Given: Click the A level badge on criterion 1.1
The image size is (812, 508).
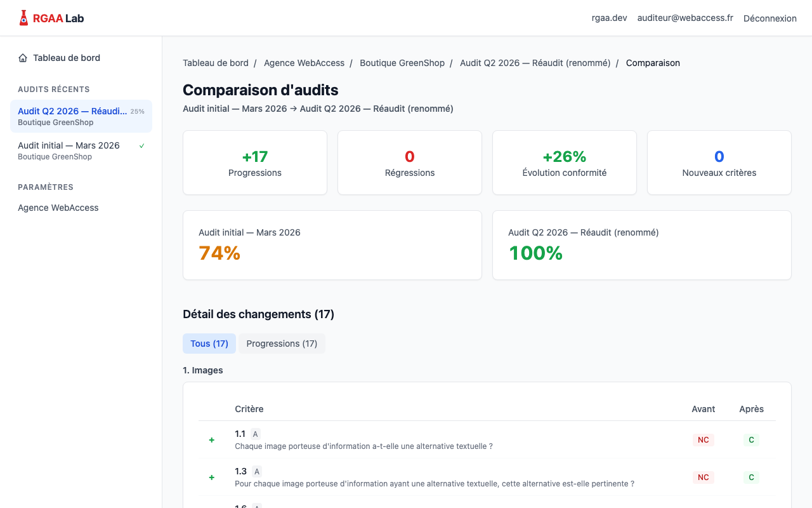Looking at the screenshot, I should coord(255,434).
